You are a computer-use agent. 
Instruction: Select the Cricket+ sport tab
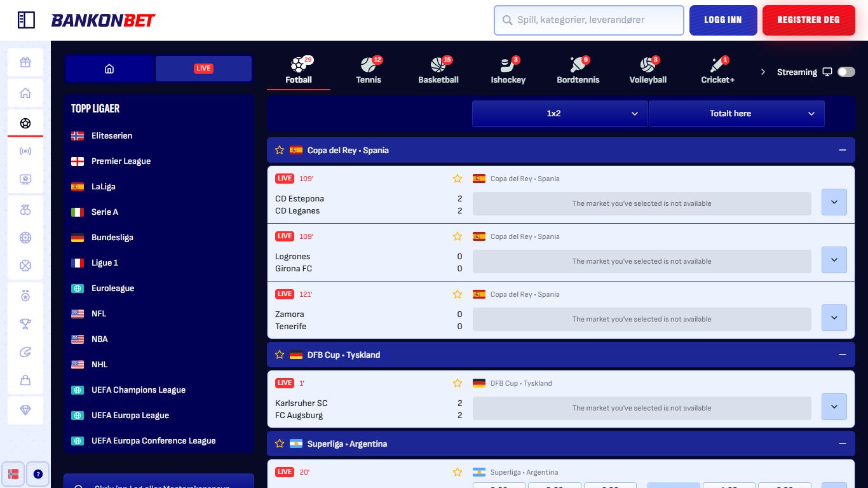coord(718,70)
